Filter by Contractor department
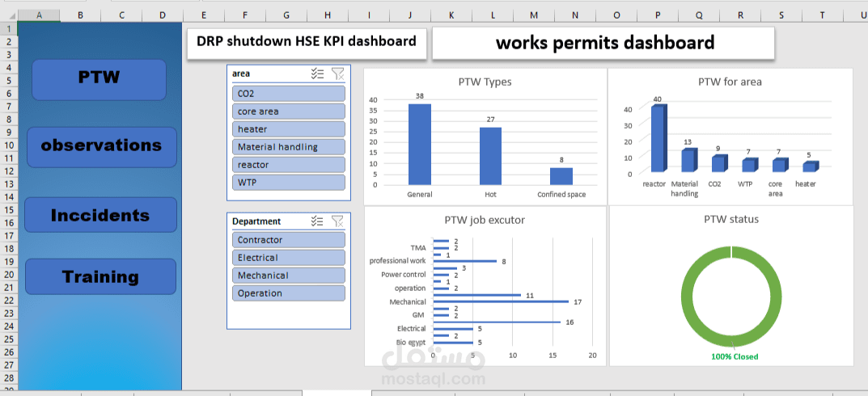 tap(289, 239)
